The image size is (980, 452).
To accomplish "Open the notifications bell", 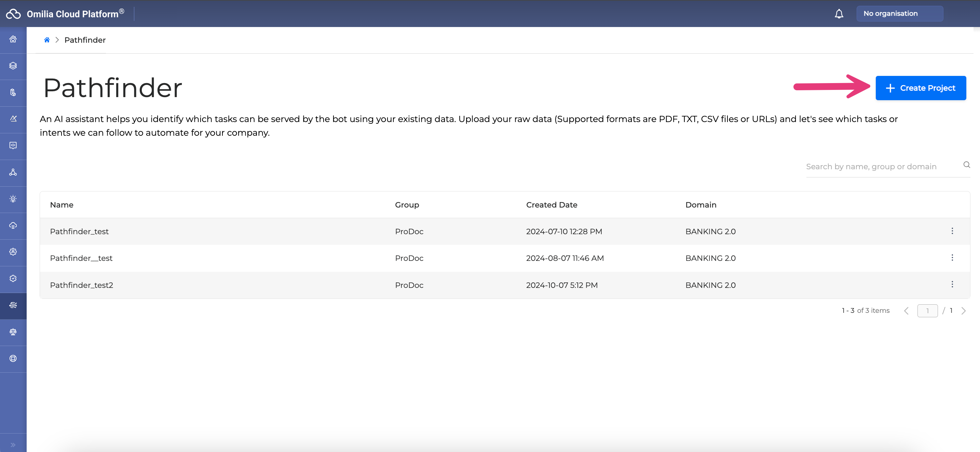I will (839, 14).
